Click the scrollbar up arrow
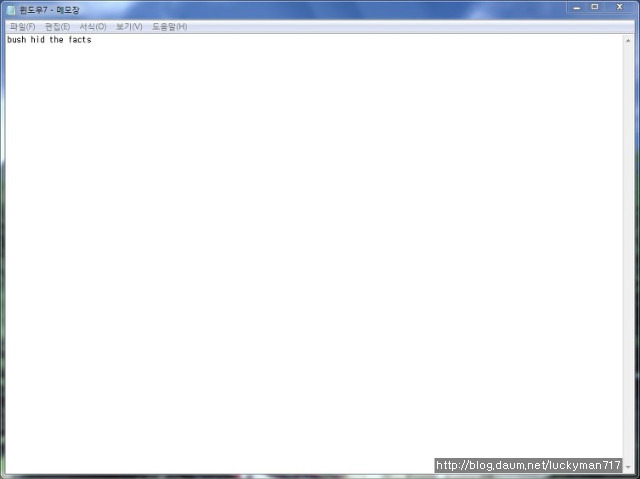640x479 pixels. (628, 40)
